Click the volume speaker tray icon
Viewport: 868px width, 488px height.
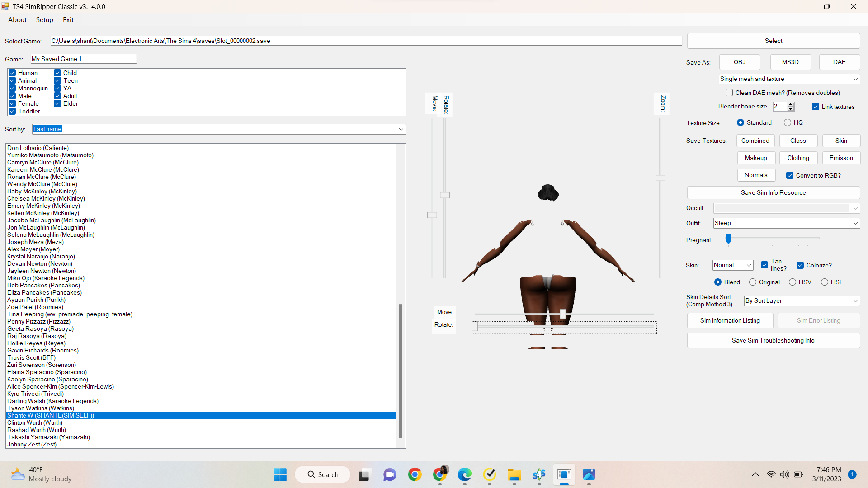(x=784, y=474)
